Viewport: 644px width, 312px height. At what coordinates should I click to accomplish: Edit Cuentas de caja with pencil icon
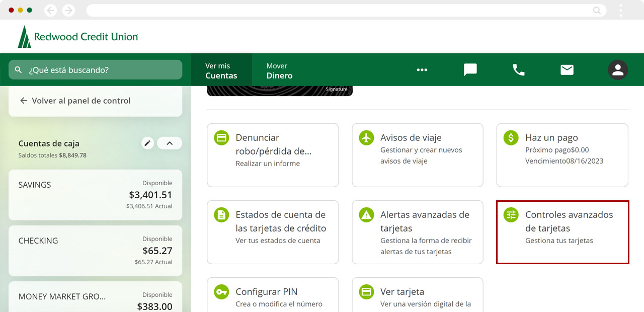[x=147, y=143]
